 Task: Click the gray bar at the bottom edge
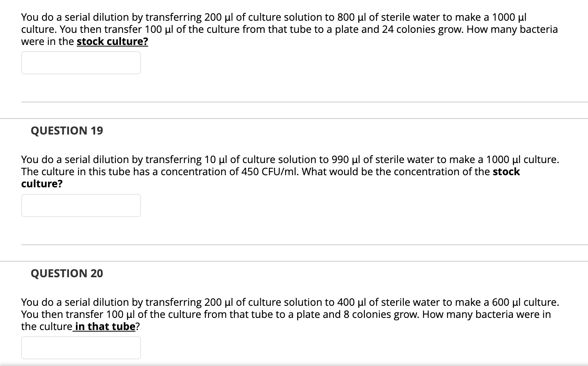294,364
